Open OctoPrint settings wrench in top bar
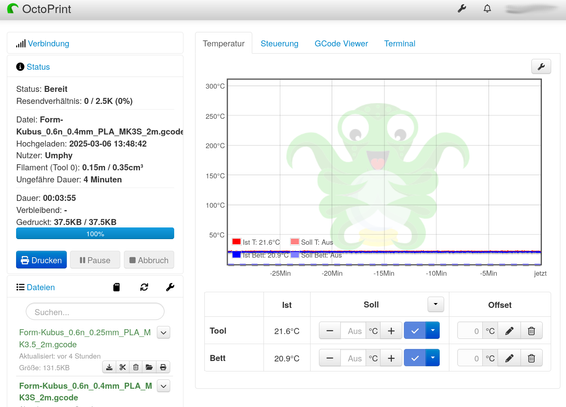566x407 pixels. [462, 8]
